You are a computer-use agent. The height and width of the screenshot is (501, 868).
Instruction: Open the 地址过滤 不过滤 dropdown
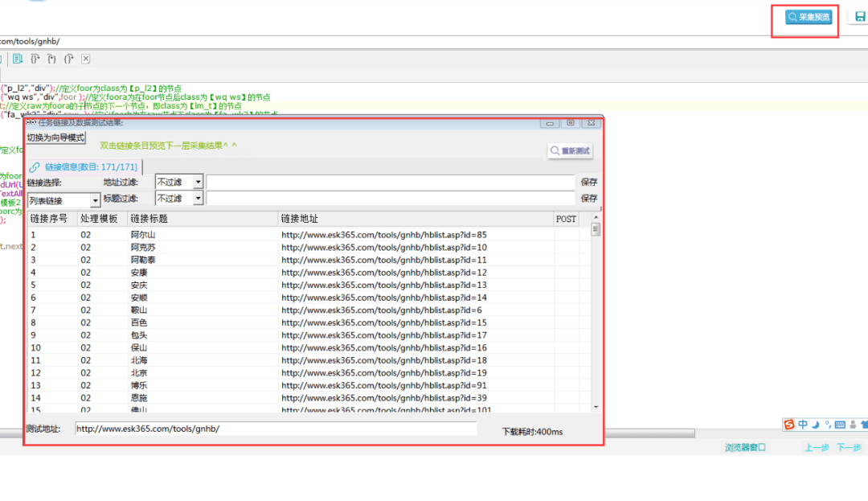click(x=179, y=182)
